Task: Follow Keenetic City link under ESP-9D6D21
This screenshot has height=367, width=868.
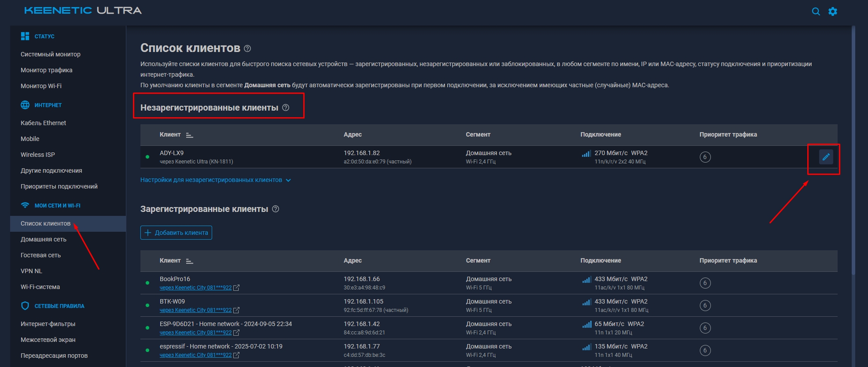Action: click(195, 333)
